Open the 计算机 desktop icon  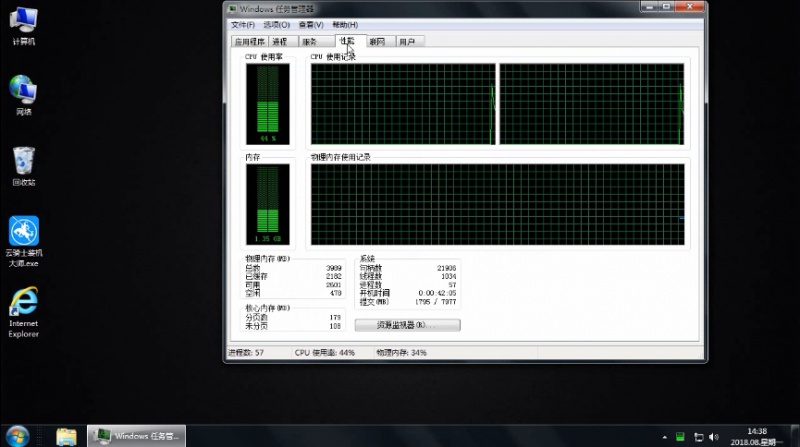[x=23, y=27]
